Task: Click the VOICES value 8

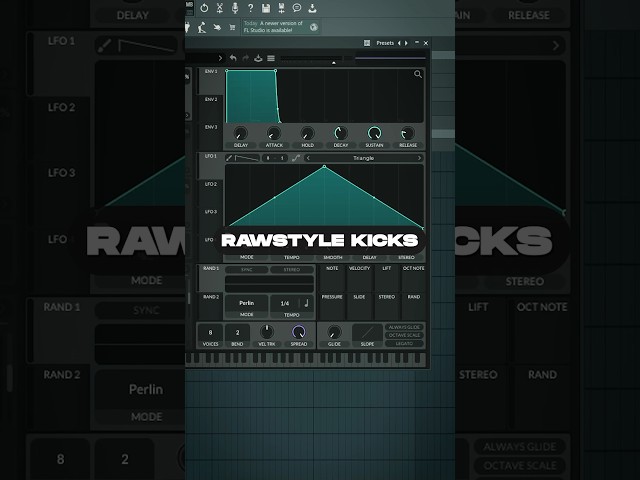Action: (211, 332)
